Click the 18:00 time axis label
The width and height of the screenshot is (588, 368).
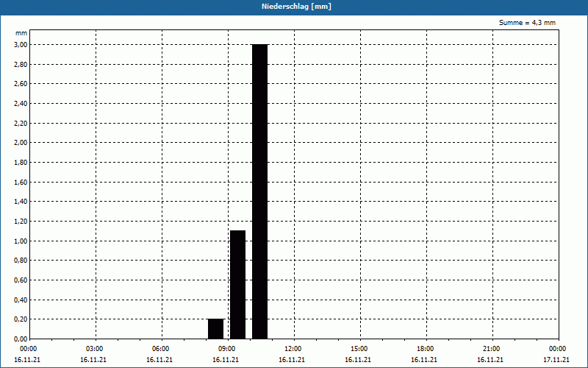426,349
